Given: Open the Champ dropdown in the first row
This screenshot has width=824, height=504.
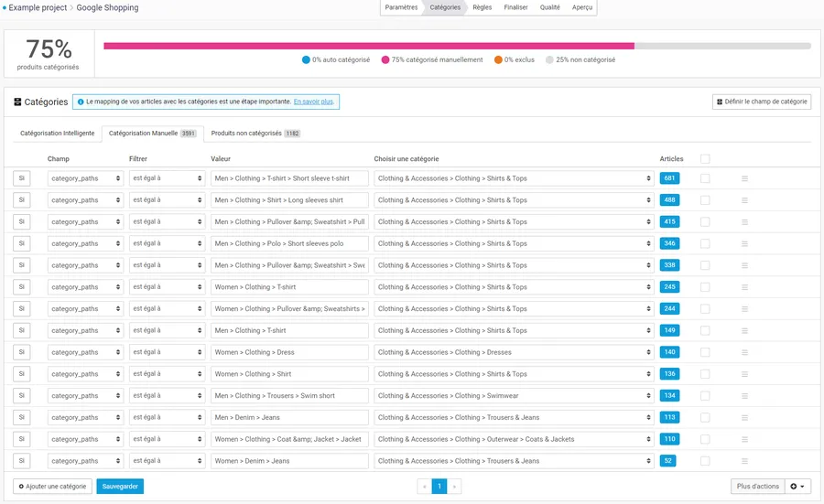Looking at the screenshot, I should pyautogui.click(x=85, y=178).
